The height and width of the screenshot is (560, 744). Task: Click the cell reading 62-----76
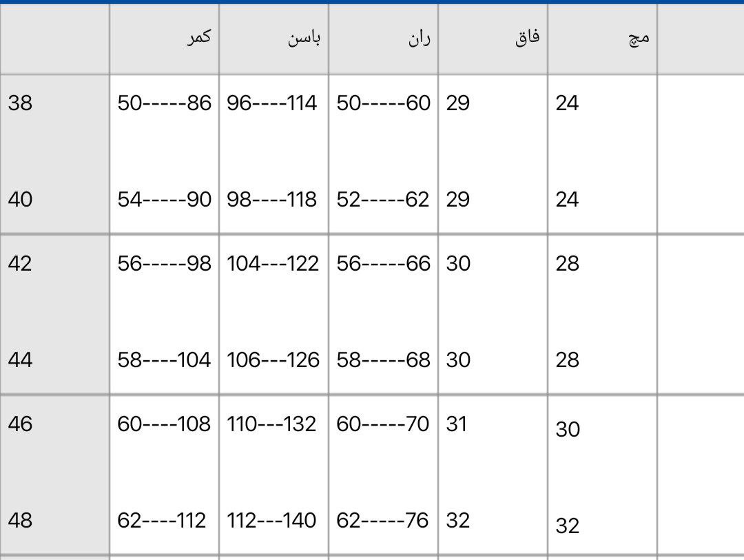coord(383,520)
